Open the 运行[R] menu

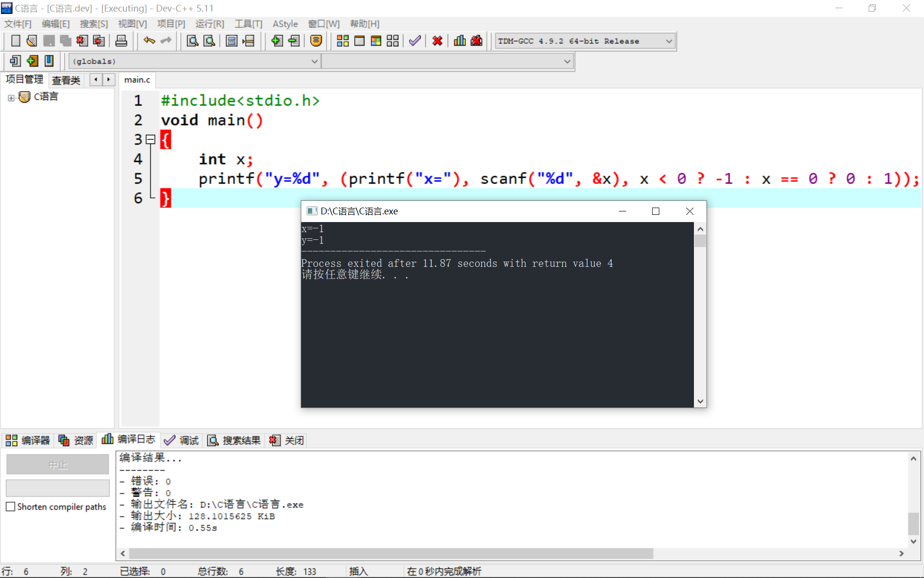209,24
